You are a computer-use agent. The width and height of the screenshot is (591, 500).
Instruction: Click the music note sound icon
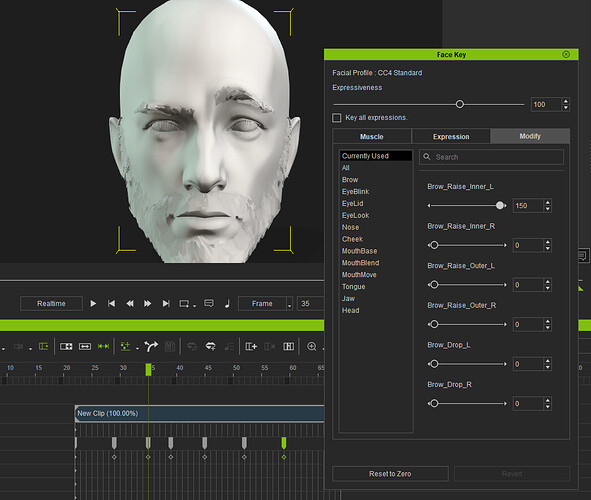227,304
